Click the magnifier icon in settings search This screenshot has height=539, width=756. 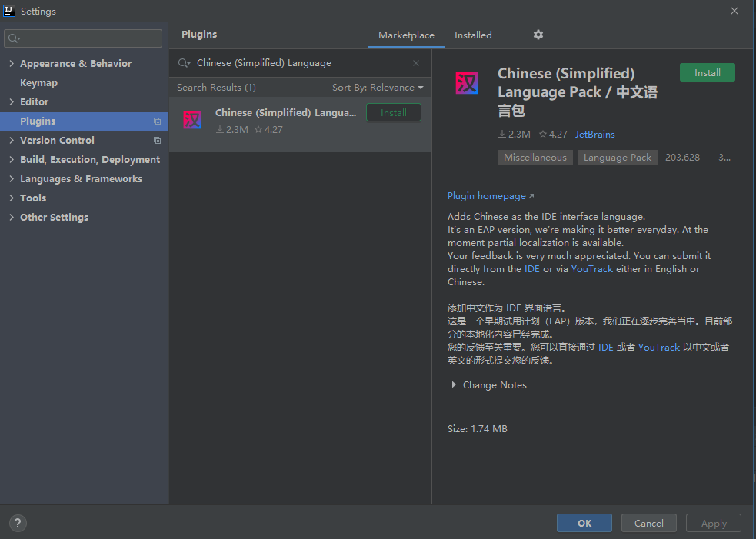[14, 38]
